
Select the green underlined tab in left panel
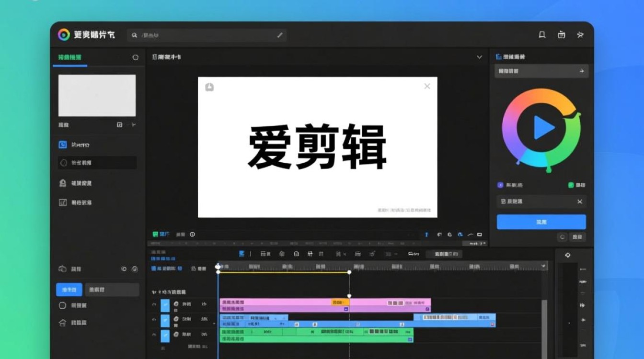coord(70,58)
